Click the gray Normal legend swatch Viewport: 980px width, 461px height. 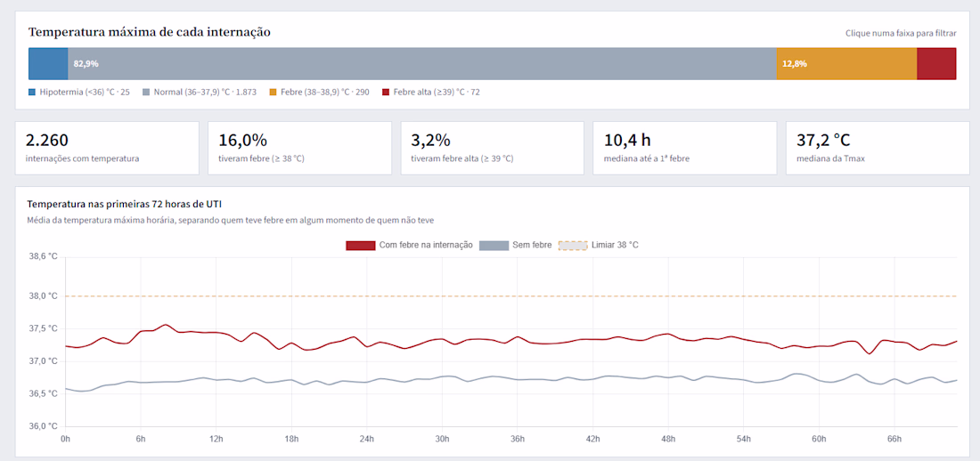(146, 93)
